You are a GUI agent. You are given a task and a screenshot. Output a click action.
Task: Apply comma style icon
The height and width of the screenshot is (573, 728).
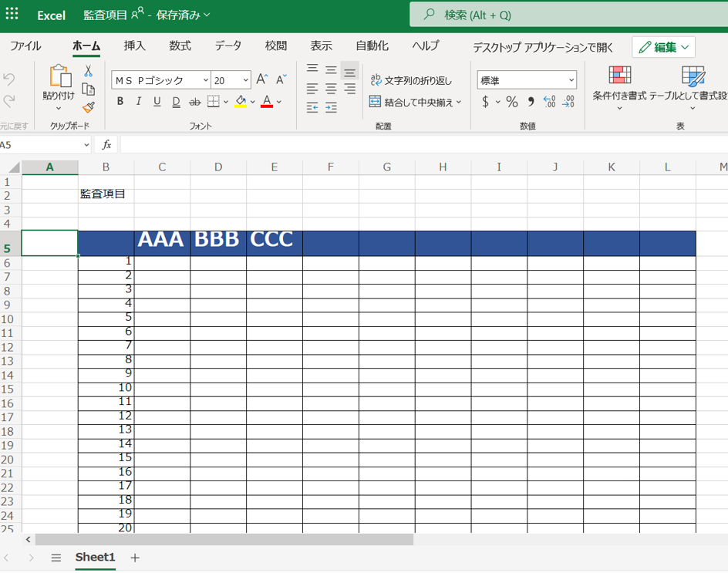[x=531, y=102]
